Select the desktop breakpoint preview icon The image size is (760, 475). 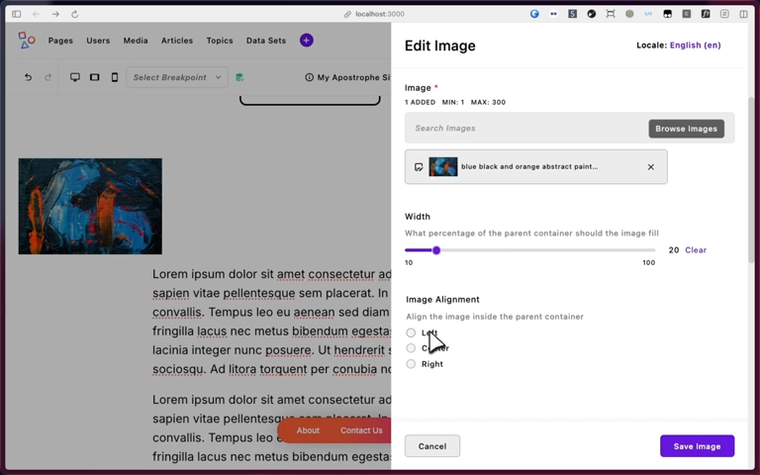click(x=75, y=77)
